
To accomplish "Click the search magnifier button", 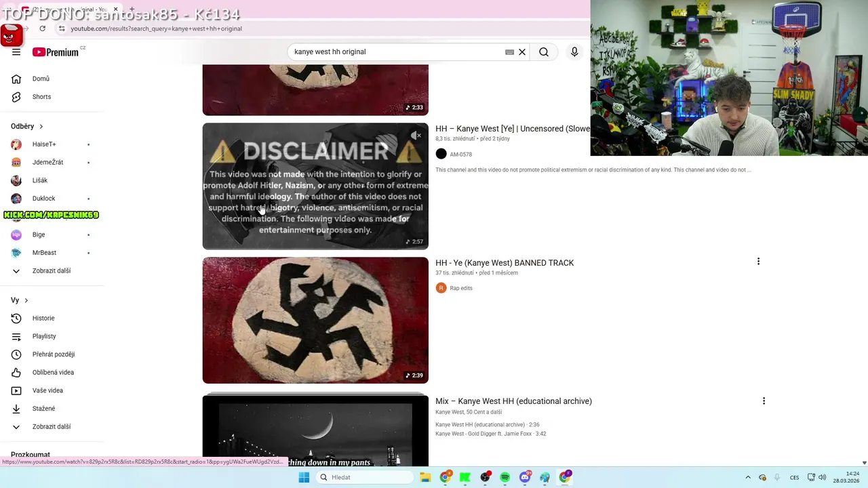I will (544, 52).
